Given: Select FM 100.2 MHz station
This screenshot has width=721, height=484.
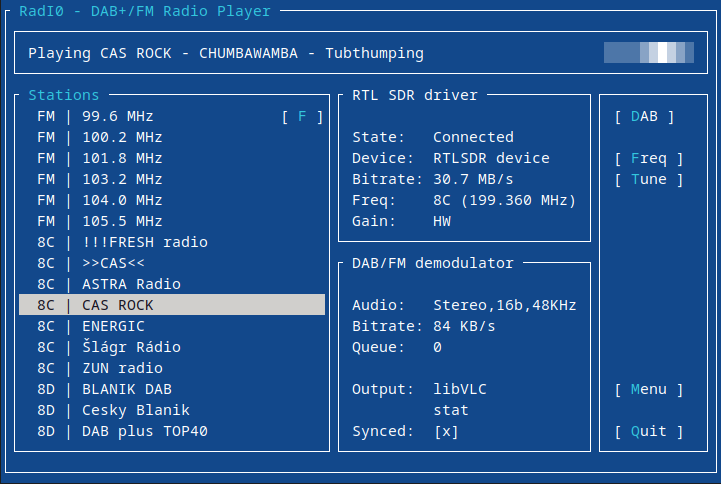Looking at the screenshot, I should (x=172, y=137).
